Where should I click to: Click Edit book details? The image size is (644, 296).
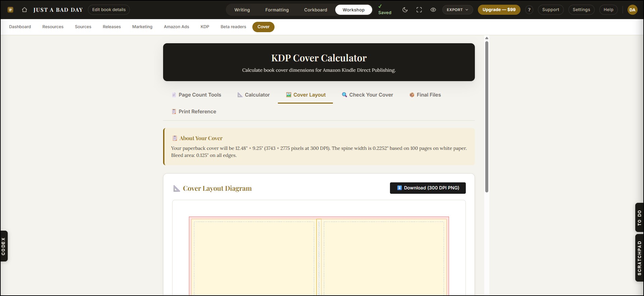tap(109, 10)
